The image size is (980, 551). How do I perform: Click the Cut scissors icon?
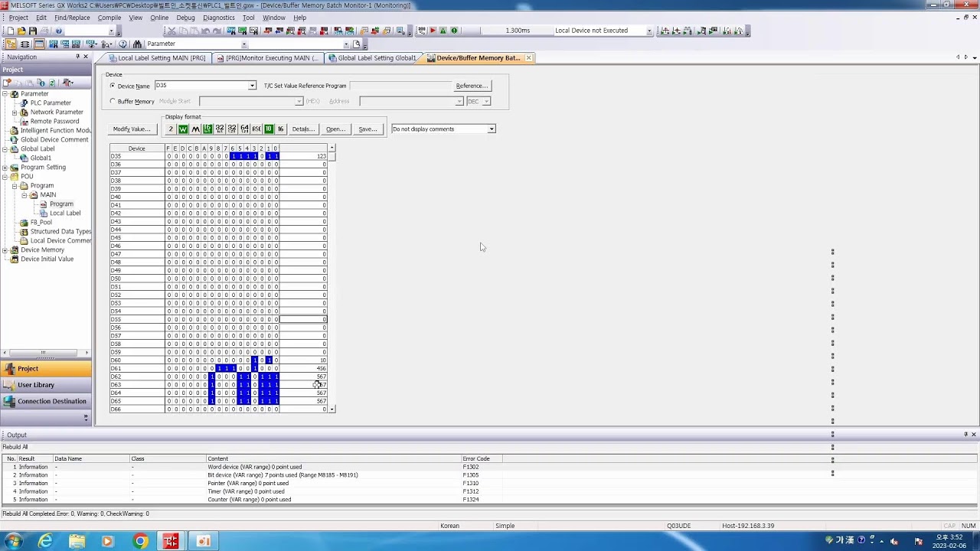pos(171,31)
